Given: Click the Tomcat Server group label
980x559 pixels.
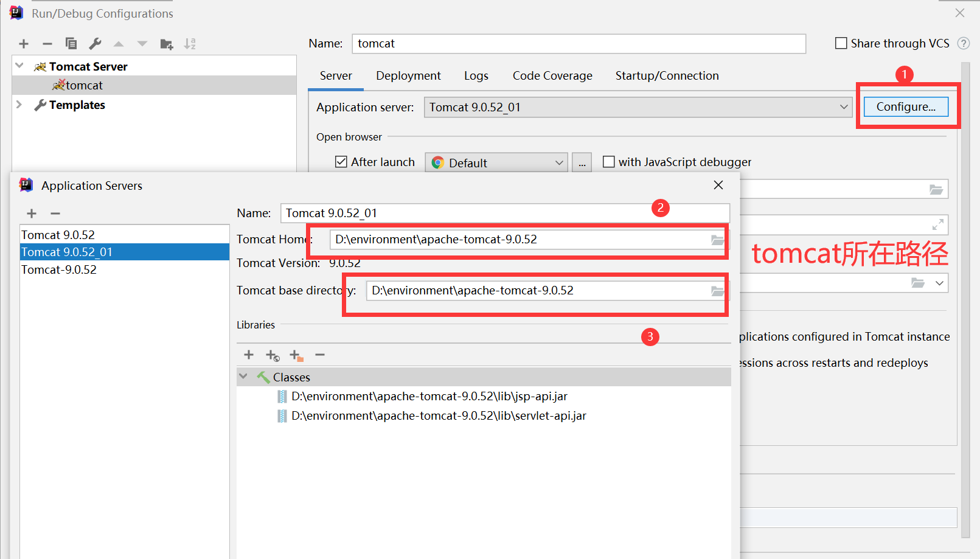Looking at the screenshot, I should 88,66.
